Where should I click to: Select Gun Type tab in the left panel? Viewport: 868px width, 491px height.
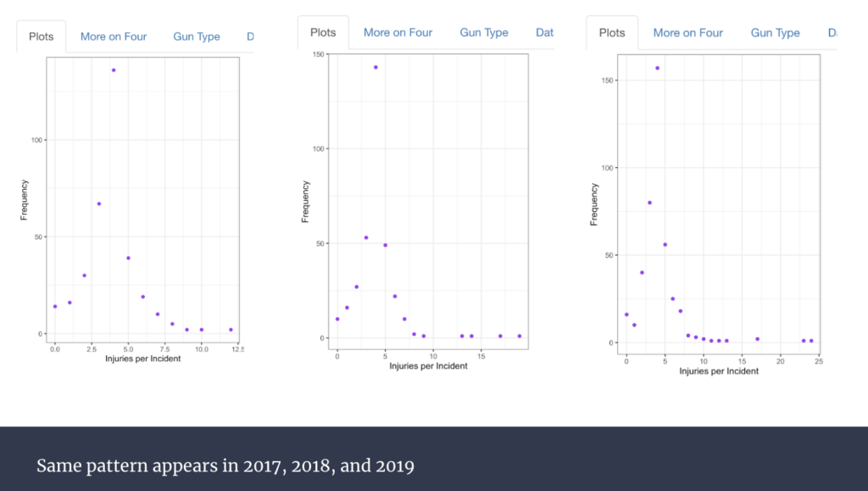click(x=197, y=36)
